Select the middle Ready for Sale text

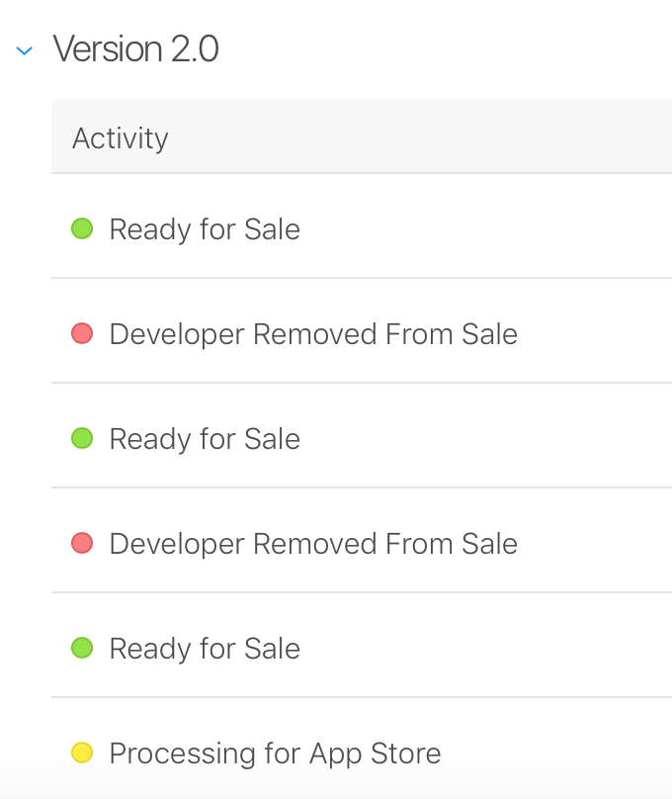[x=205, y=438]
